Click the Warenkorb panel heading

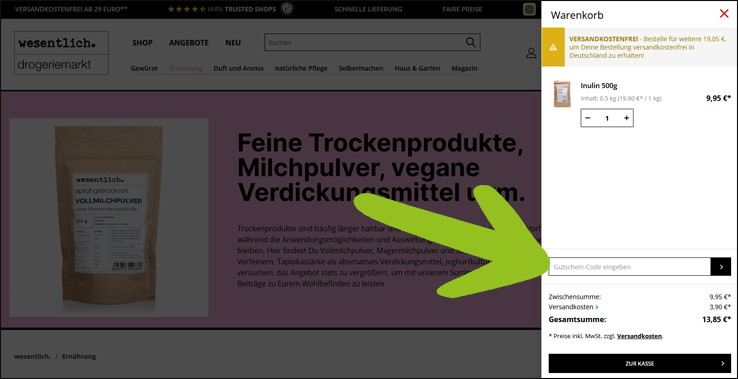[577, 15]
